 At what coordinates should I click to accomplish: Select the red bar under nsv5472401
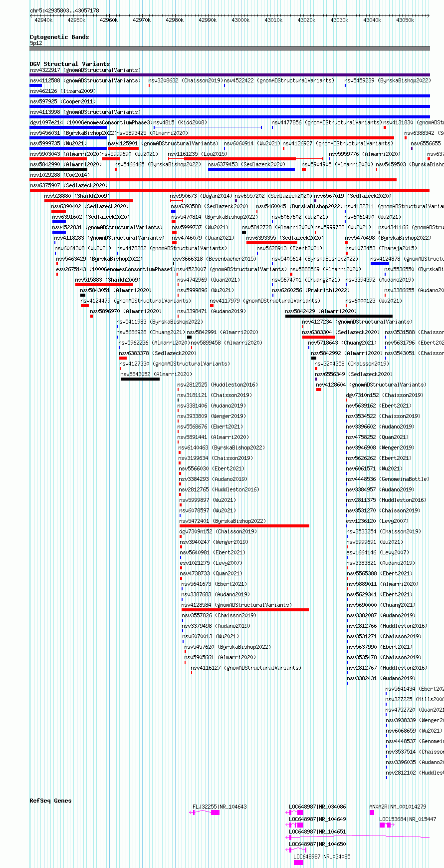[x=244, y=526]
